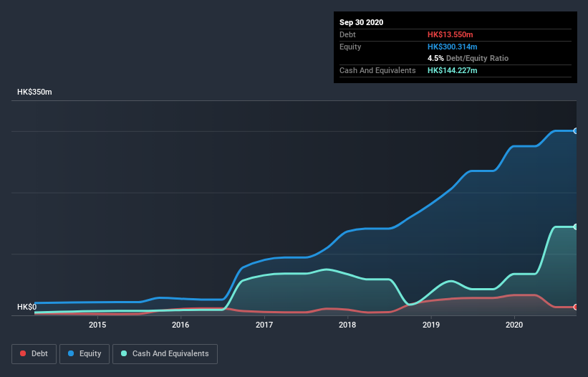588x377 pixels.
Task: Click the Cash And Equivalents tooltip label
Action: tap(377, 70)
